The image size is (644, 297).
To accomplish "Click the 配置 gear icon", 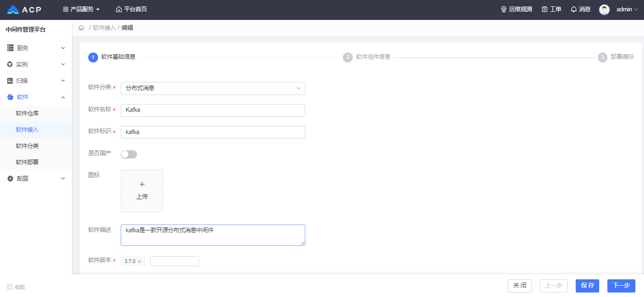I will click(x=10, y=178).
